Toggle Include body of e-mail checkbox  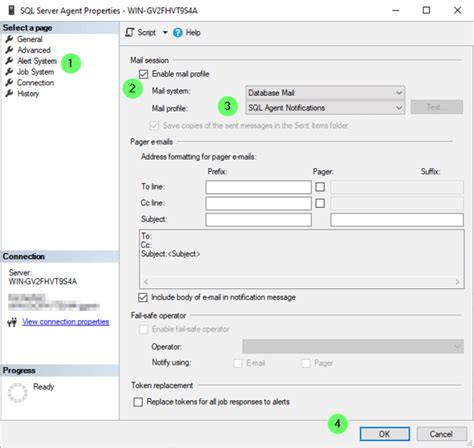coord(143,297)
